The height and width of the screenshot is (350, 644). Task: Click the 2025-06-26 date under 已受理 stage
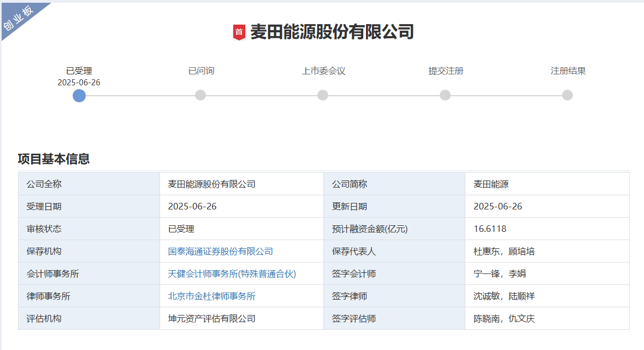pos(79,82)
